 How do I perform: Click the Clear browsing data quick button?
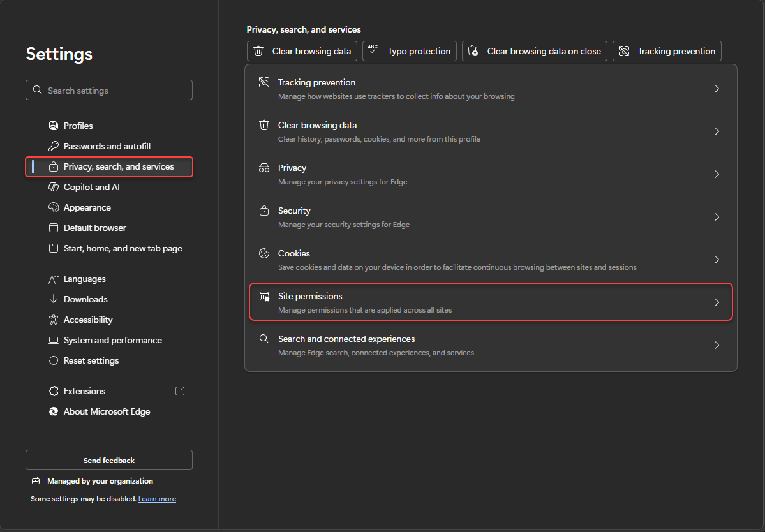[302, 51]
